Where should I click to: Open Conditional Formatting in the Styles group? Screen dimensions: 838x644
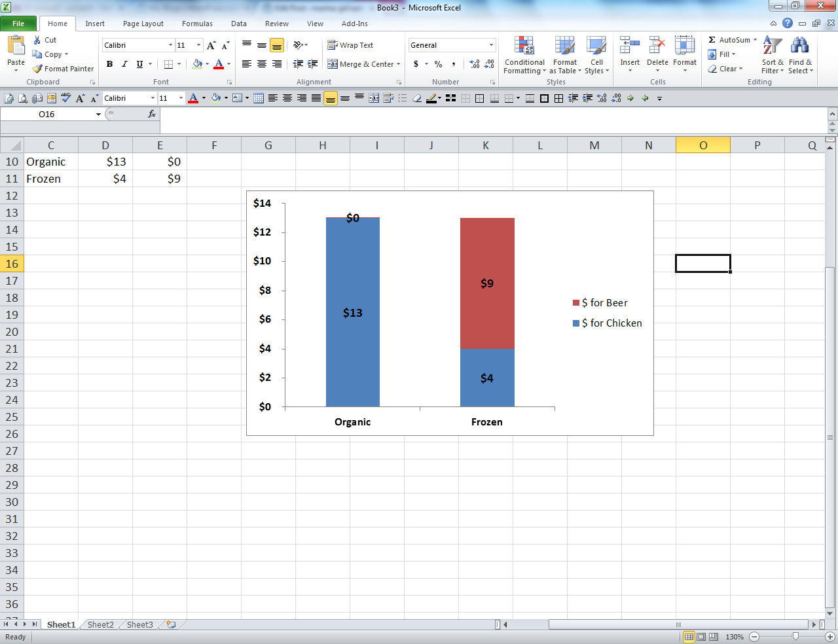click(x=524, y=55)
